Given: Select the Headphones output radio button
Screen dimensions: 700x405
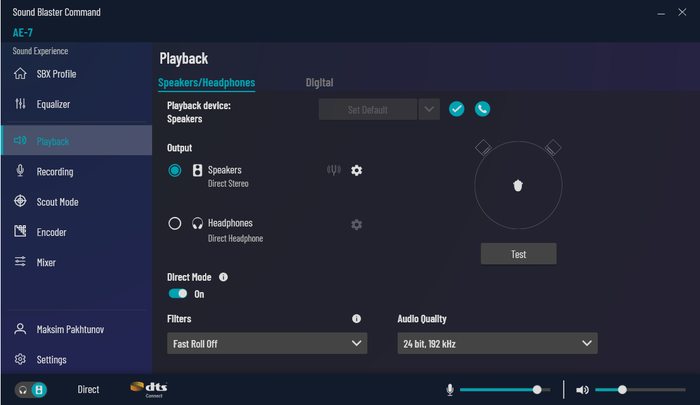Looking at the screenshot, I should click(175, 223).
